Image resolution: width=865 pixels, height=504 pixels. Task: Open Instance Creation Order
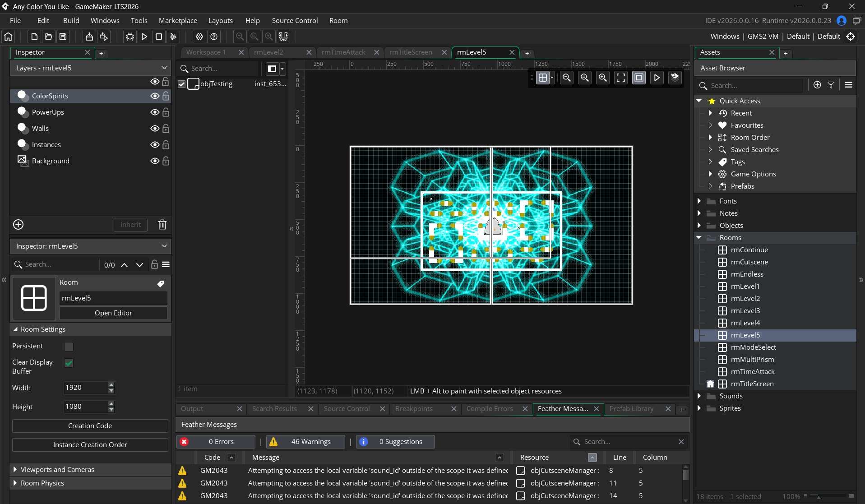90,445
